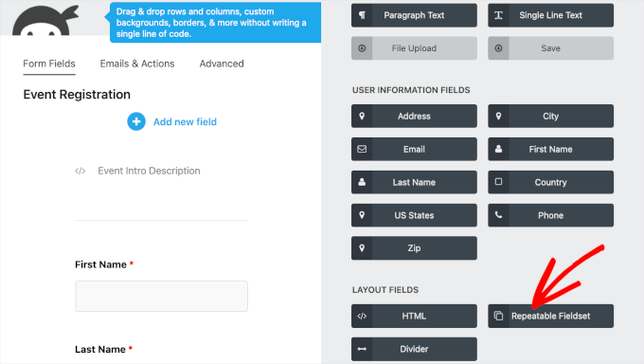Viewport: 644px width, 364px height.
Task: Click the First Name input box
Action: tap(161, 296)
